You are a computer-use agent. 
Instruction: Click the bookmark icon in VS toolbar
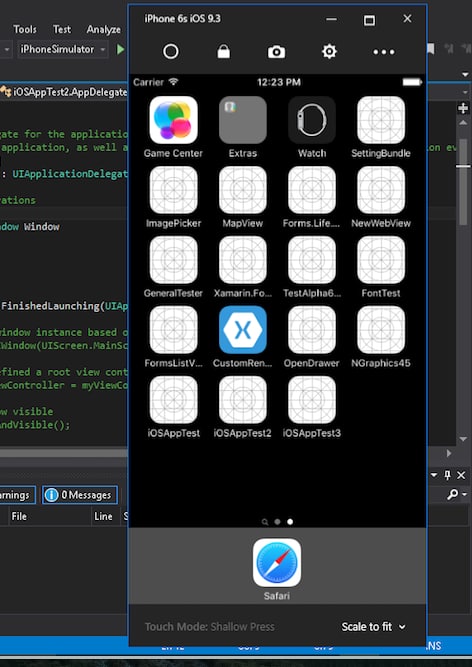coord(431,49)
